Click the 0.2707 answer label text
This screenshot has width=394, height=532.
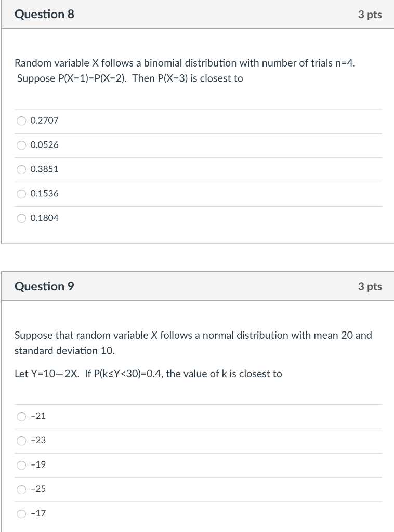point(45,121)
